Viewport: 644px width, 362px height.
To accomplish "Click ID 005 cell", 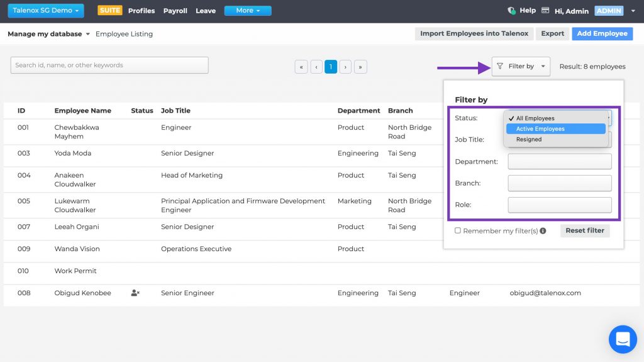I will (x=23, y=201).
